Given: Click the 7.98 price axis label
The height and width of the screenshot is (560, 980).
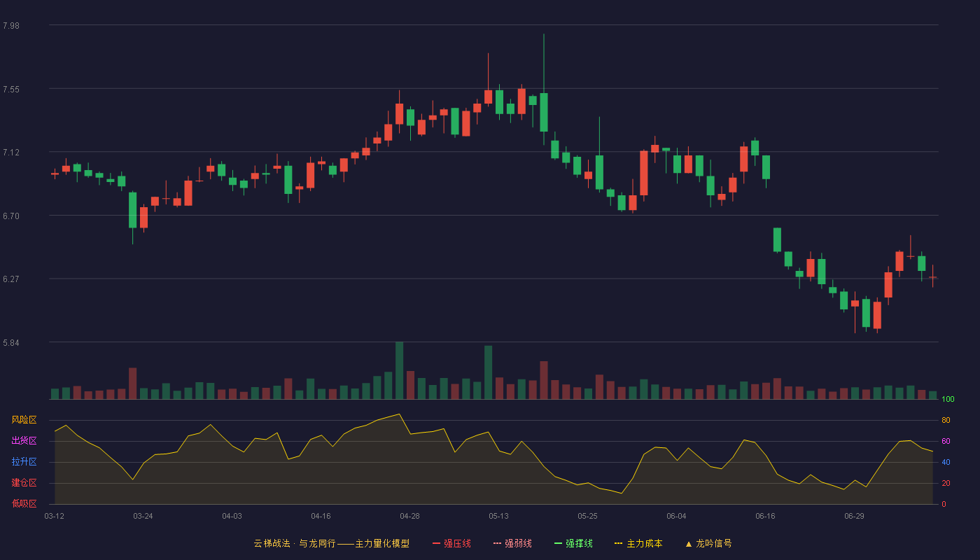Looking at the screenshot, I should 11,26.
